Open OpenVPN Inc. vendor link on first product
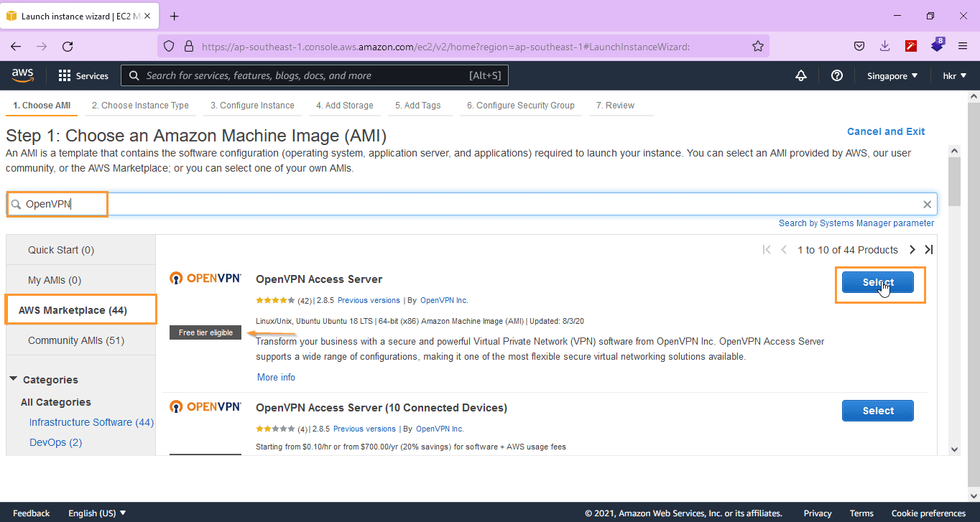 point(444,300)
